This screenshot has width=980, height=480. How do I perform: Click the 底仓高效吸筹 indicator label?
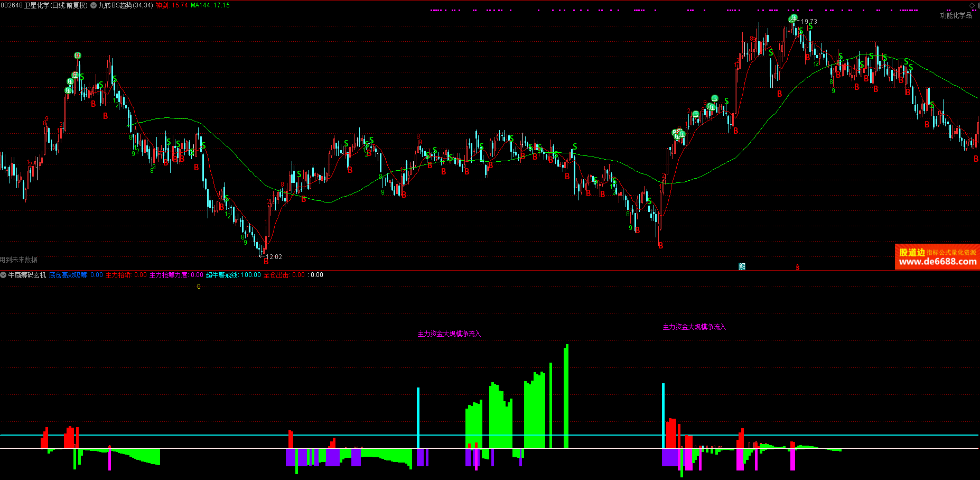pos(68,275)
